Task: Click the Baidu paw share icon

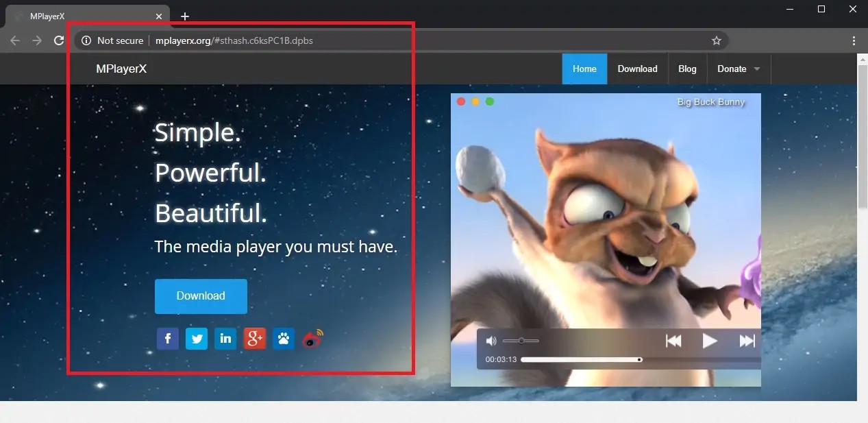Action: click(x=284, y=339)
